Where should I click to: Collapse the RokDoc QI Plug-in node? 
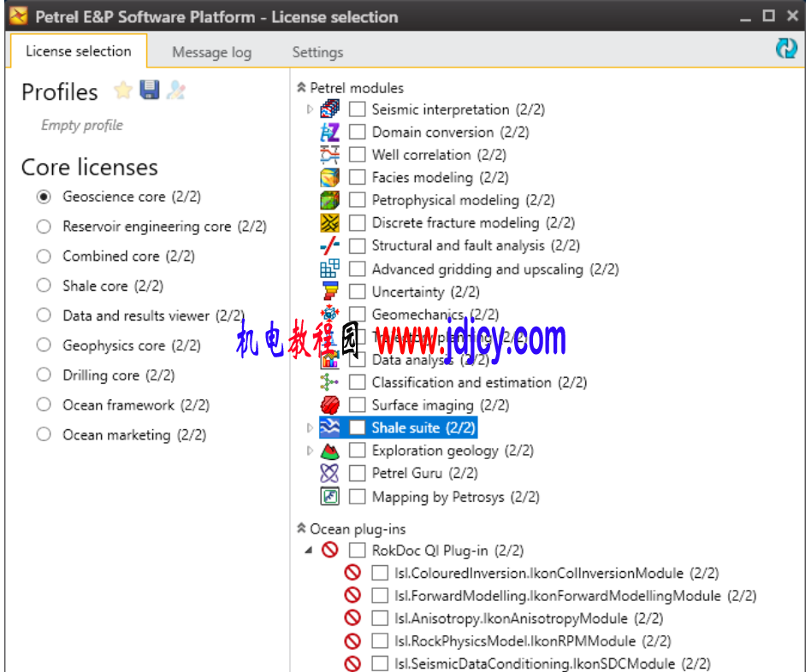tap(309, 550)
